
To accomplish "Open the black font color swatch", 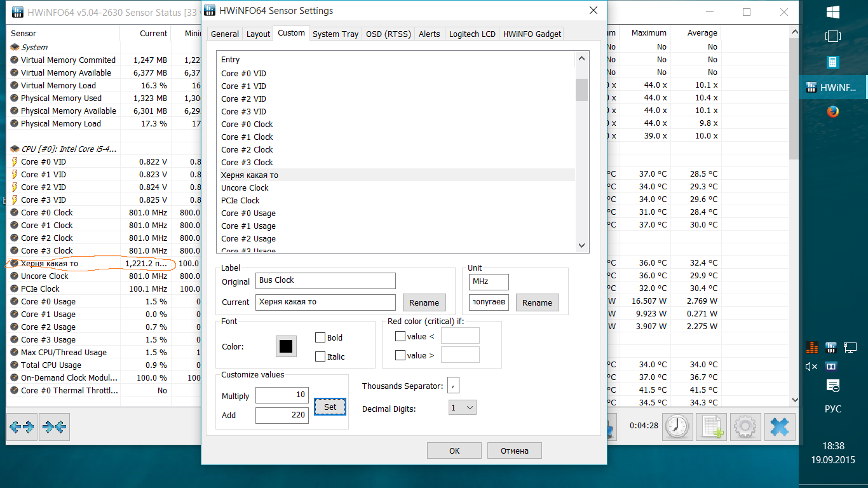I will coord(286,346).
